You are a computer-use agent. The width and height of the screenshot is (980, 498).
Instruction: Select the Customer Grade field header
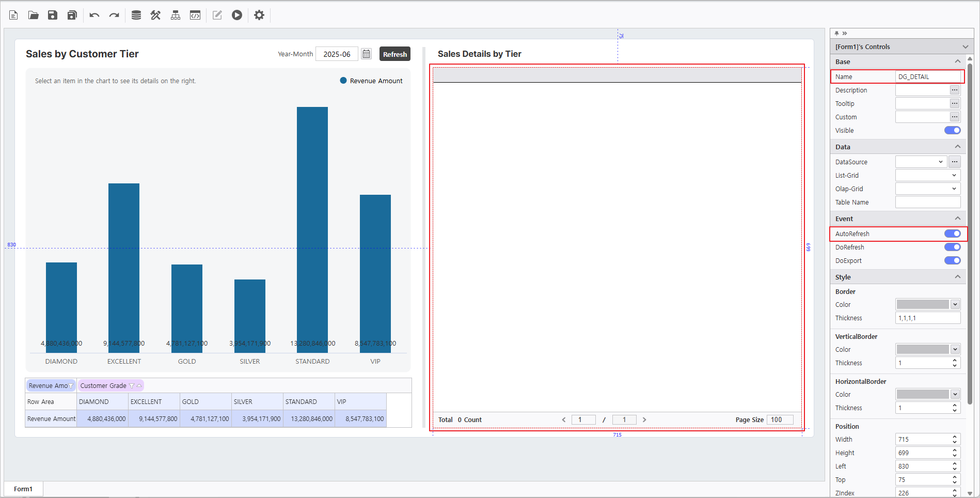103,385
